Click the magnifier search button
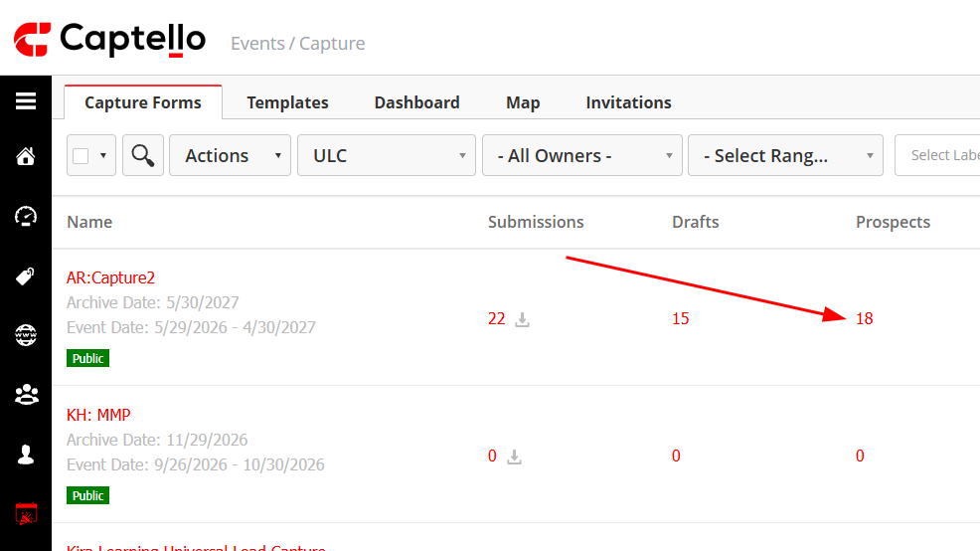Image resolution: width=980 pixels, height=551 pixels. (142, 155)
